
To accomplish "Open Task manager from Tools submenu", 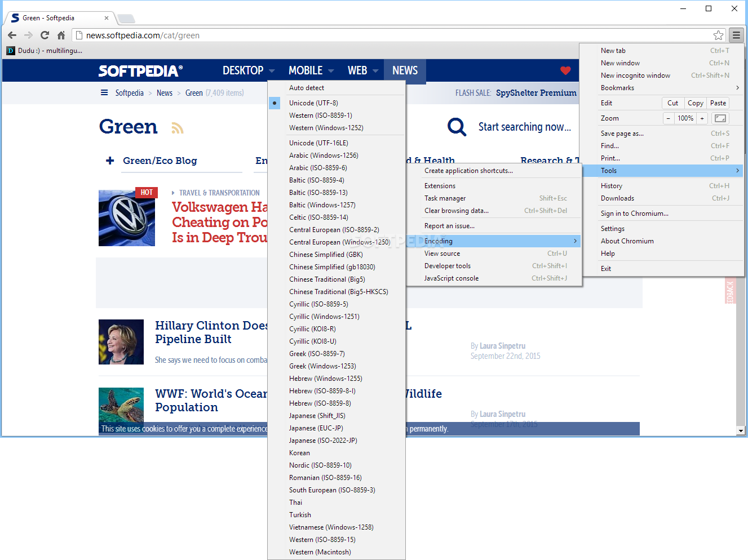I will 494,198.
